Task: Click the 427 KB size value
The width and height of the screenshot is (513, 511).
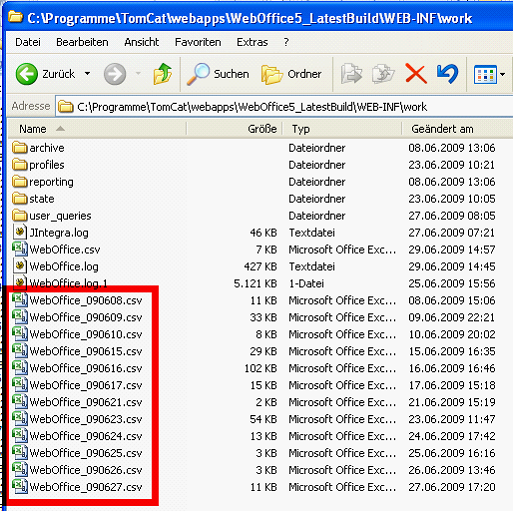Action: pos(260,267)
